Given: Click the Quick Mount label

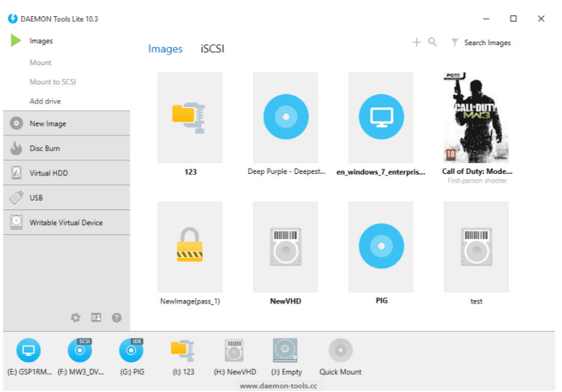Looking at the screenshot, I should (340, 372).
